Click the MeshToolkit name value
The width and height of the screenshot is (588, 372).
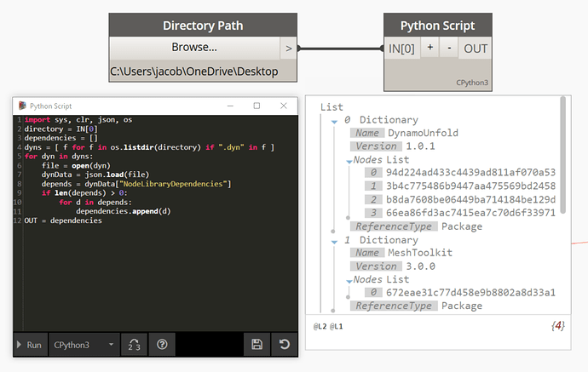pos(420,253)
